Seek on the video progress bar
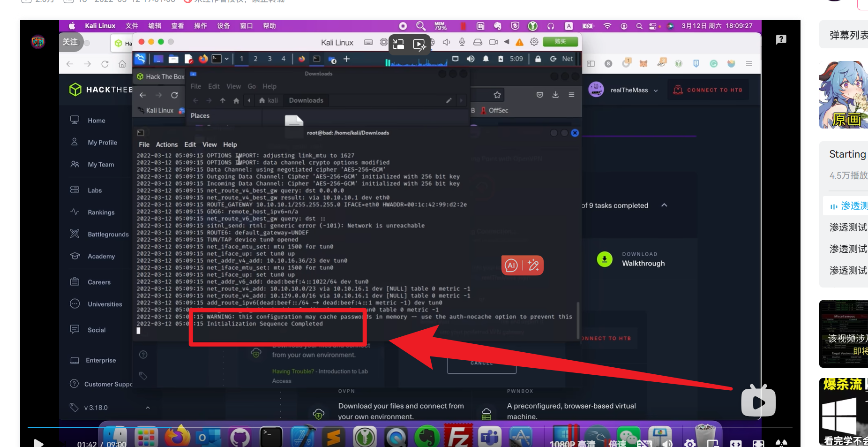This screenshot has height=447, width=868. (410, 427)
